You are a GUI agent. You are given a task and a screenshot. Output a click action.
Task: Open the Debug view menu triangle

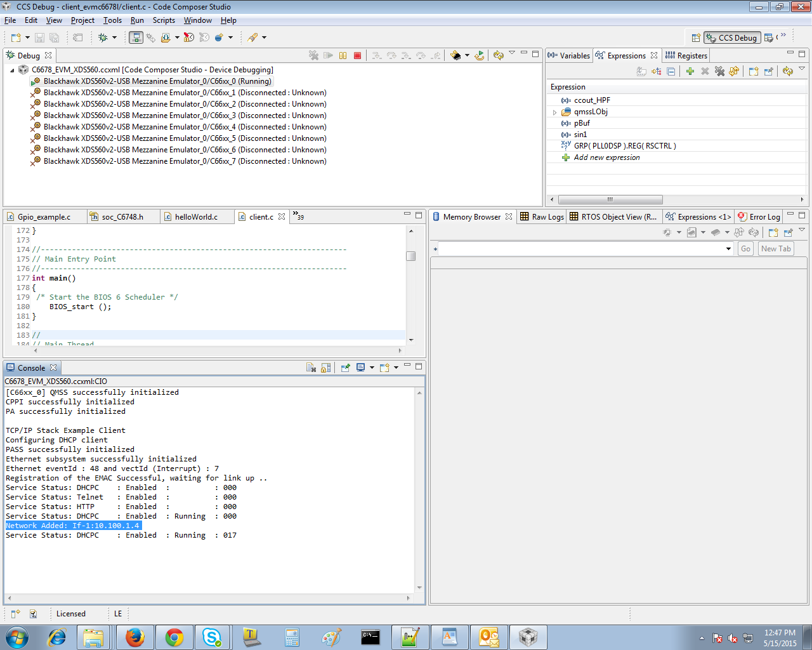tap(511, 53)
